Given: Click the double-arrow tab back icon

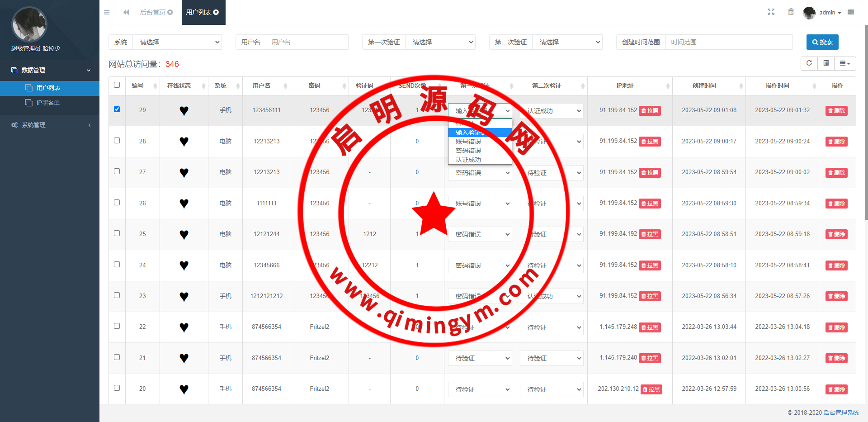Looking at the screenshot, I should [x=126, y=12].
